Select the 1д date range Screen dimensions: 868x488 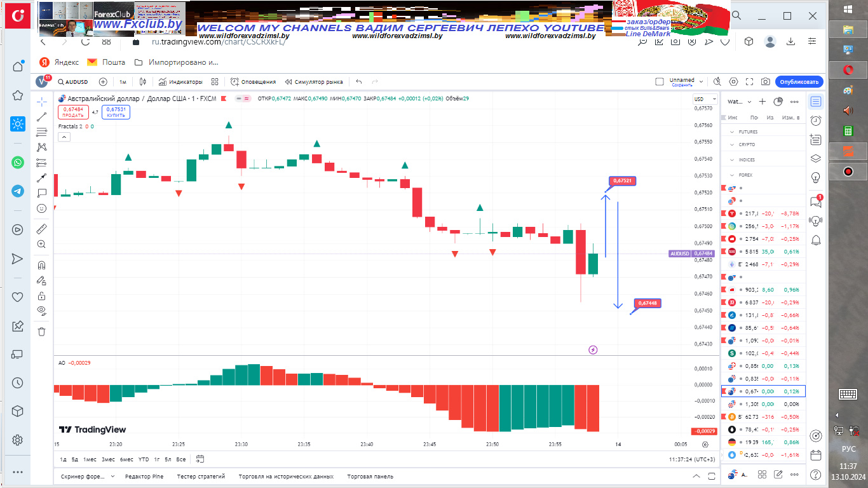(64, 459)
